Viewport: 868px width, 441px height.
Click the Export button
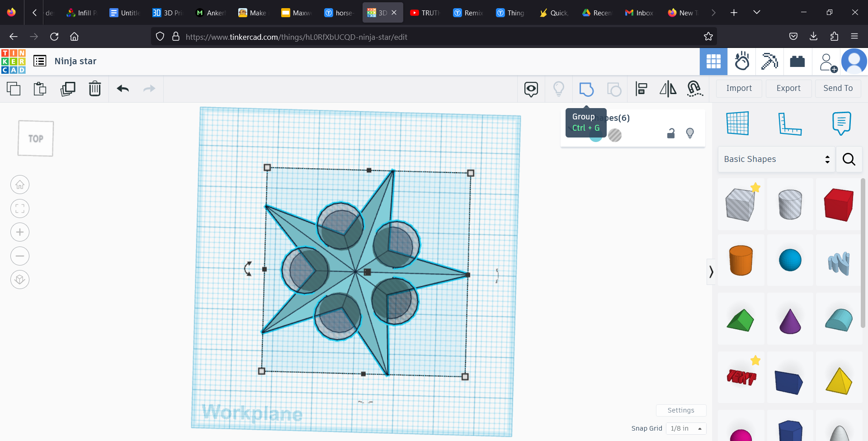pos(788,88)
